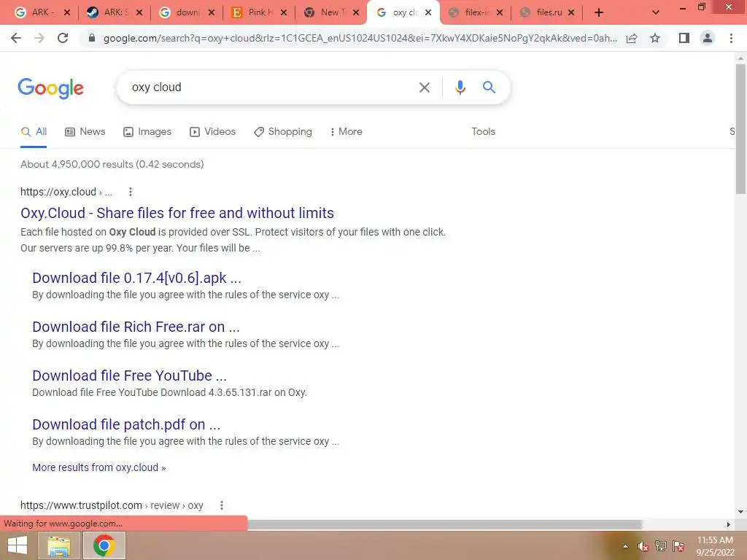The image size is (747, 560).
Task: Click the Chrome icon in the taskbar
Action: (x=104, y=545)
